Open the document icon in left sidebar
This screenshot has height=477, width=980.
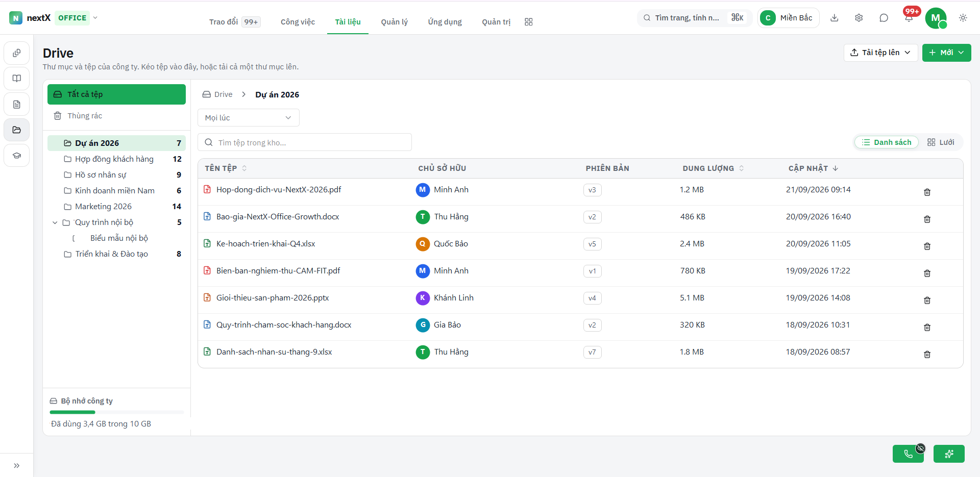pyautogui.click(x=17, y=104)
